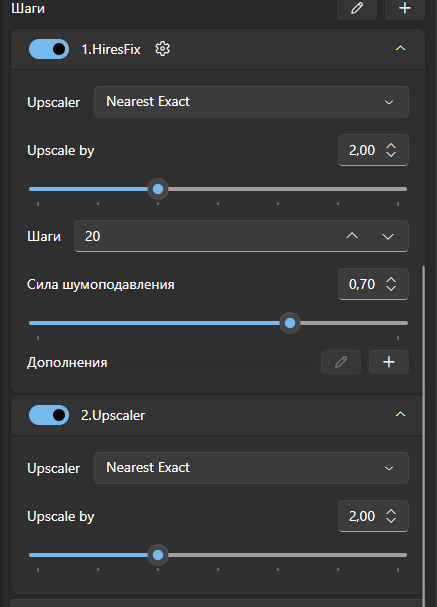Image resolution: width=437 pixels, height=607 pixels.
Task: Click the pencil icon in Дополнения row
Action: pos(341,362)
